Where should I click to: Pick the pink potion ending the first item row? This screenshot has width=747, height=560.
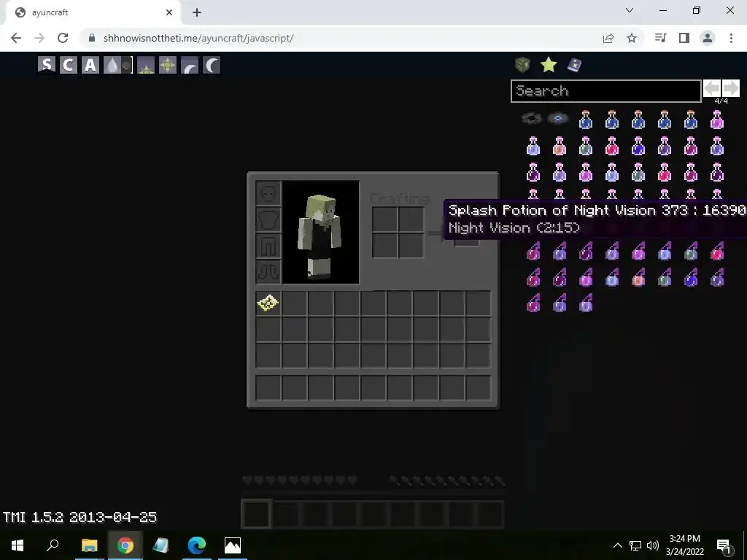tap(717, 120)
